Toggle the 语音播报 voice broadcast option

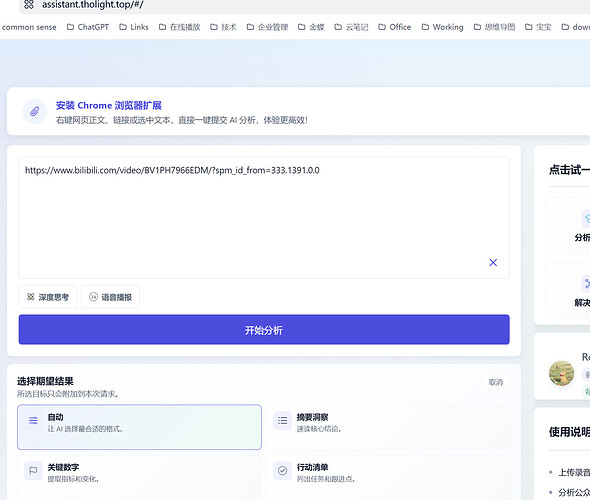(x=110, y=297)
